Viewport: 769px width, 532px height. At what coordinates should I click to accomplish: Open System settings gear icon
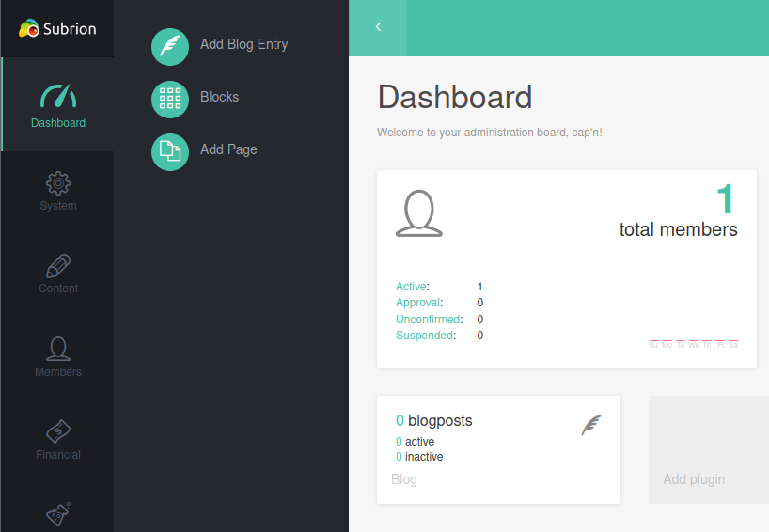coord(57,182)
